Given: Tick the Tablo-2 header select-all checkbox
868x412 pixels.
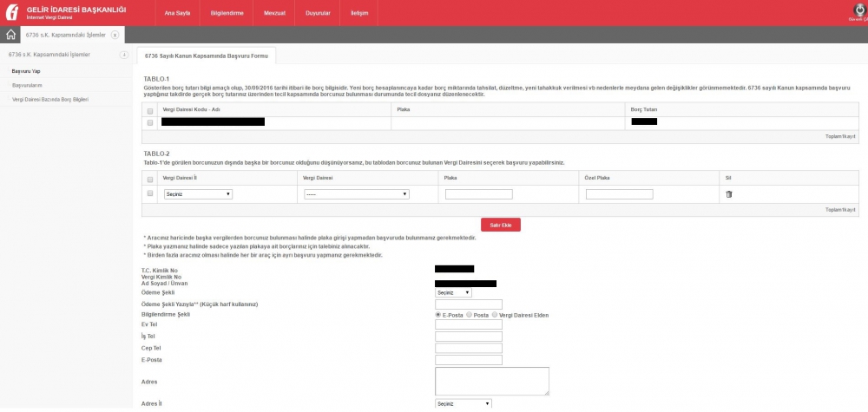Looking at the screenshot, I should tap(150, 180).
